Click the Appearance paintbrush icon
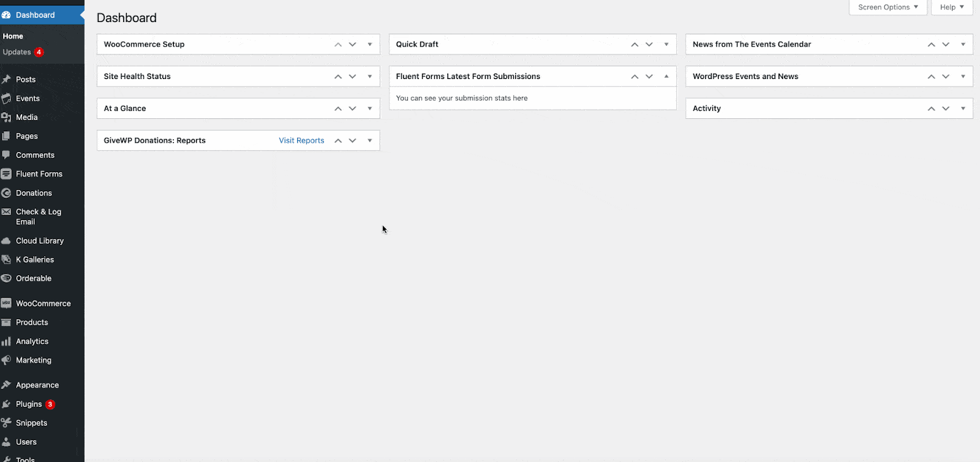 coord(6,385)
